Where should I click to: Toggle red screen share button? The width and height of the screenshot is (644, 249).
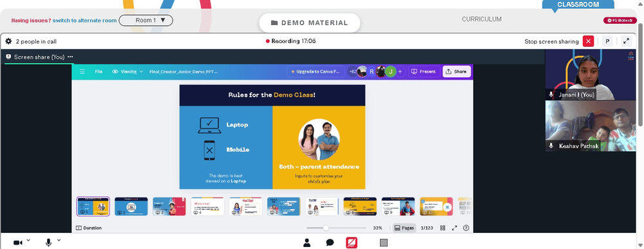click(x=352, y=243)
